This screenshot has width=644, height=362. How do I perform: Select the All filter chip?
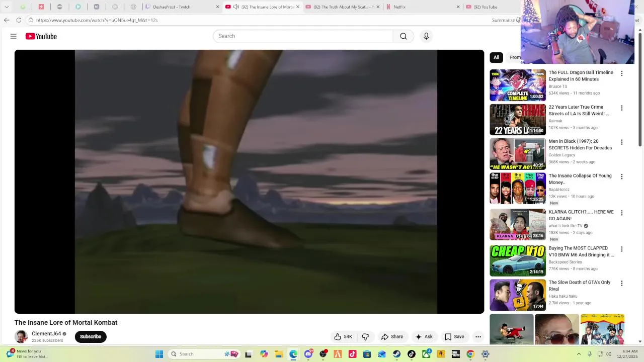[x=496, y=57]
